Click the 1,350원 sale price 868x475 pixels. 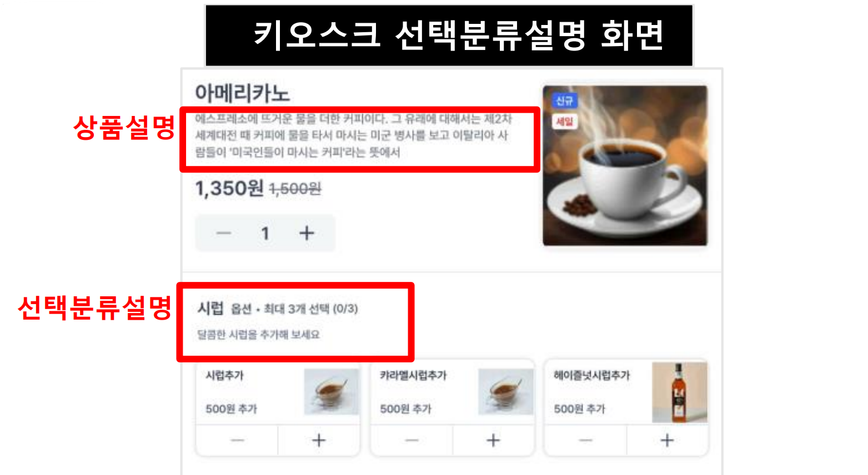pyautogui.click(x=229, y=189)
